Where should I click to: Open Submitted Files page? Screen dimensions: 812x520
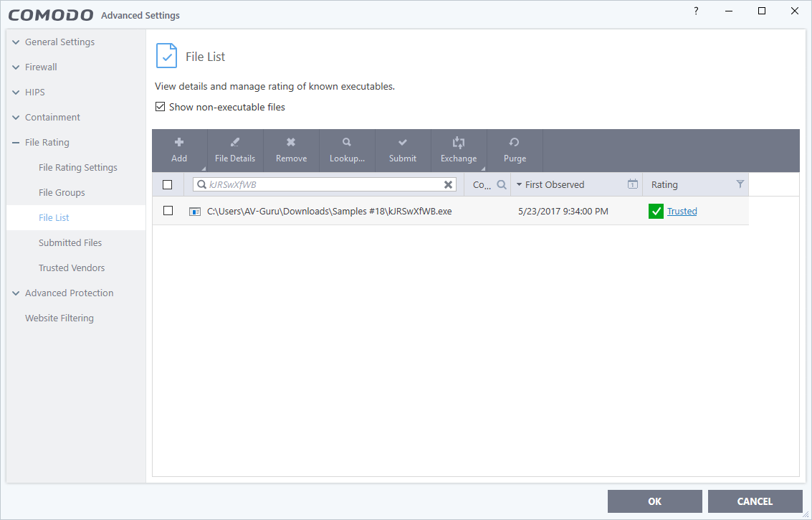[x=70, y=242]
